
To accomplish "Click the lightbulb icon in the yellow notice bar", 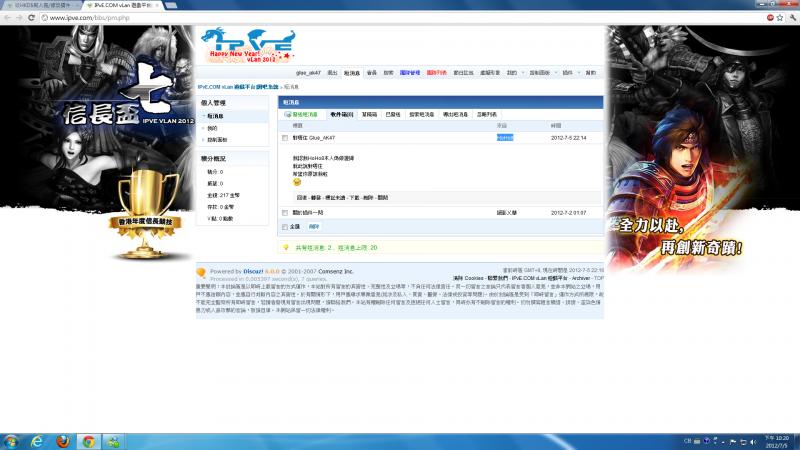I will tap(286, 247).
